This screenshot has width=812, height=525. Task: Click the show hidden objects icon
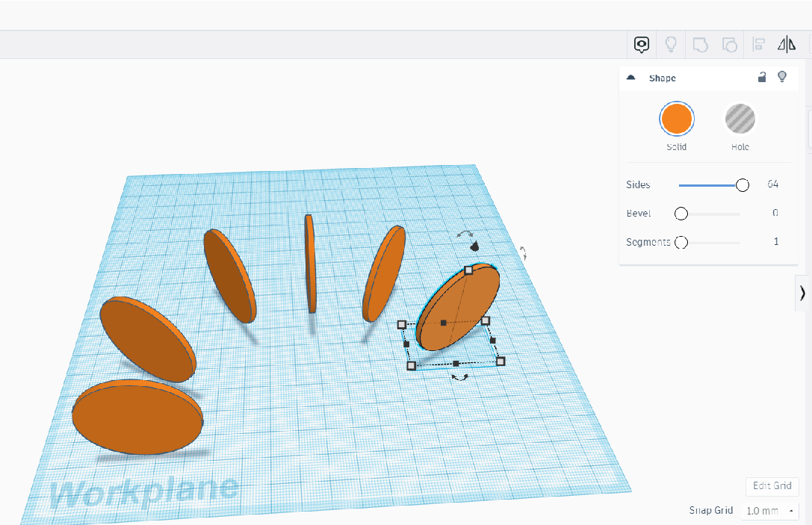641,44
